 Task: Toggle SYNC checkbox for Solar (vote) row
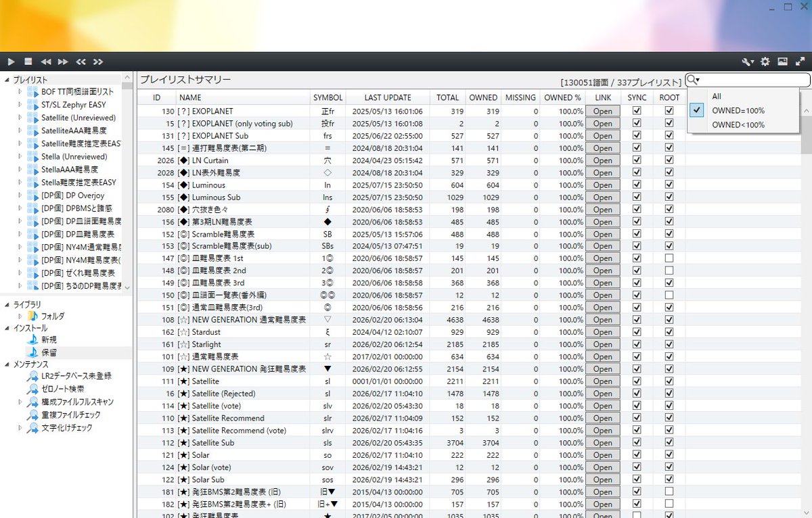637,467
